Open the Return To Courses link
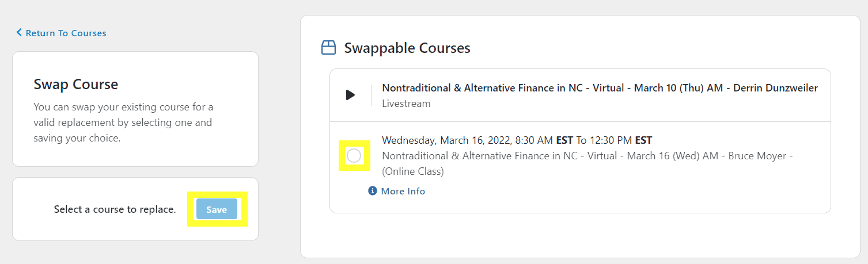The image size is (868, 264). 61,33
